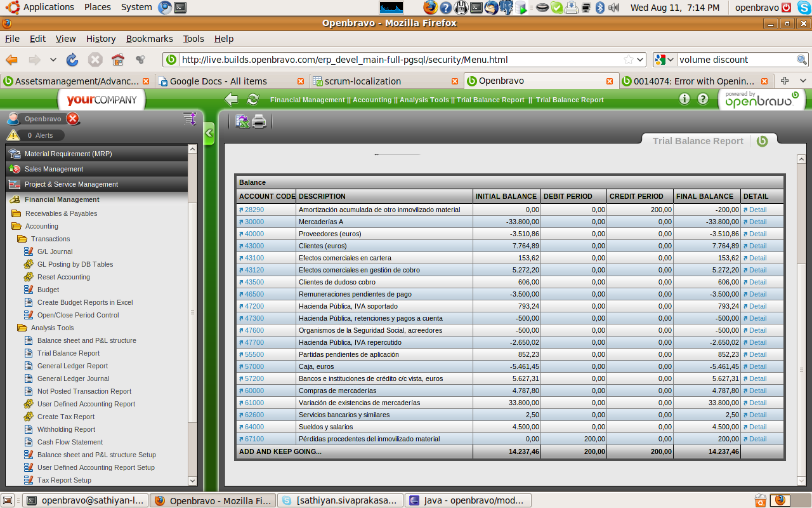Hide the left menu with green arrow handle
812x508 pixels.
[209, 133]
